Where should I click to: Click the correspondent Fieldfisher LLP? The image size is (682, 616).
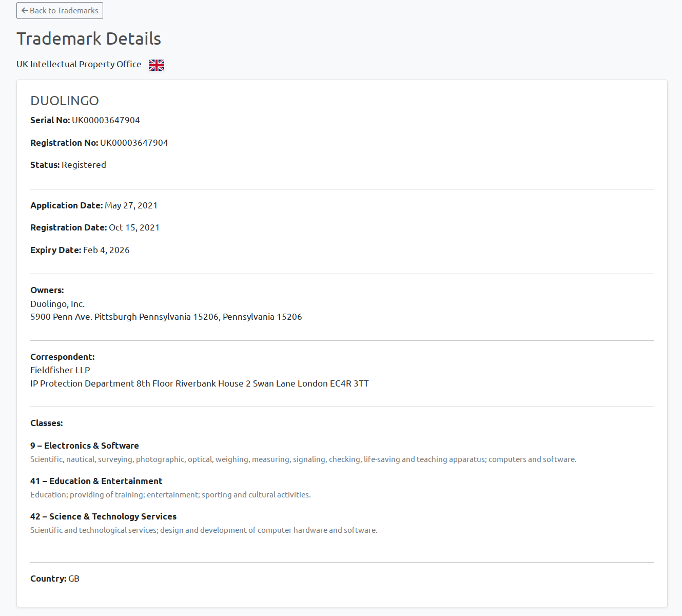[60, 370]
